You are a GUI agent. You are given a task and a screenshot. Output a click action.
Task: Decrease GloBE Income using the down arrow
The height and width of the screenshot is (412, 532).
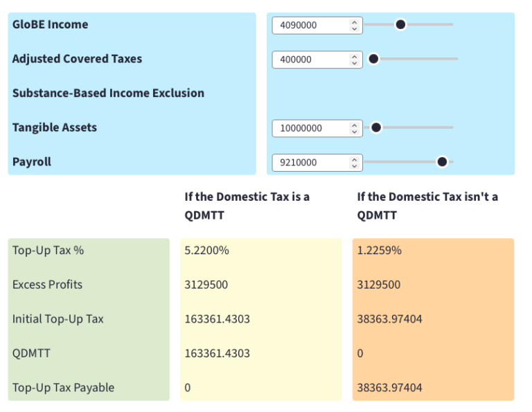355,28
